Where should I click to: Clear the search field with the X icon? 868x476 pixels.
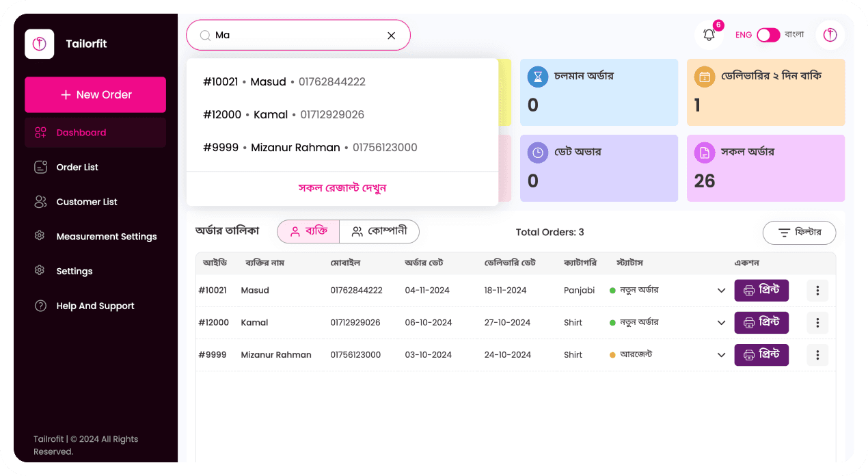tap(392, 36)
